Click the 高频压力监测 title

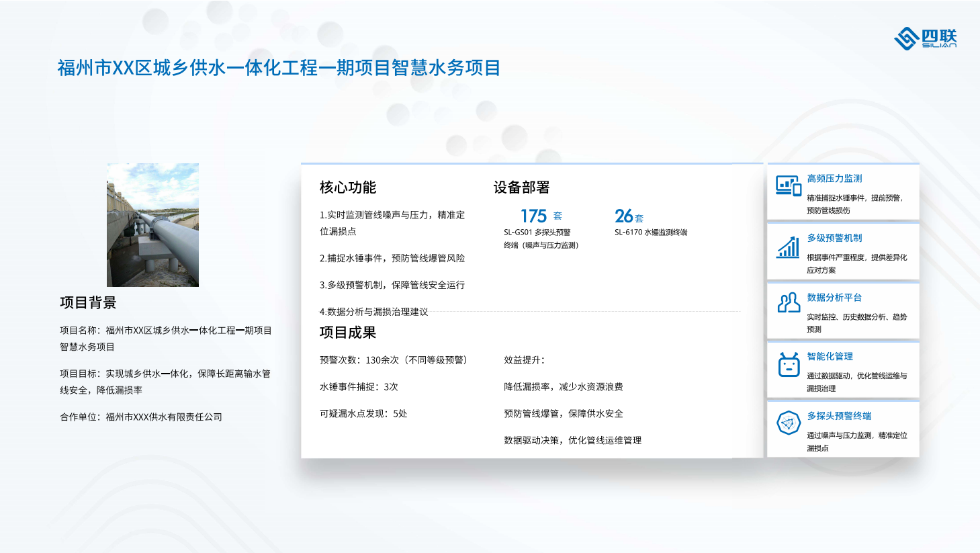pyautogui.click(x=834, y=179)
